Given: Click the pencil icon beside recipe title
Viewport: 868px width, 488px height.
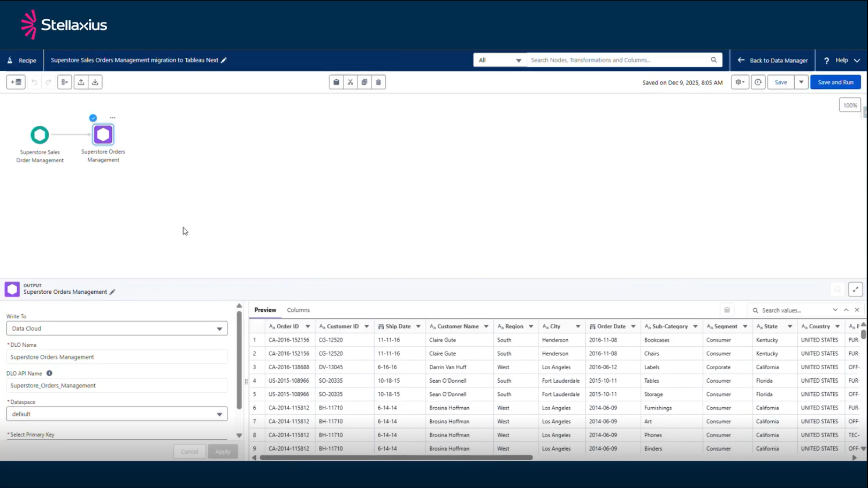Looking at the screenshot, I should (x=224, y=60).
